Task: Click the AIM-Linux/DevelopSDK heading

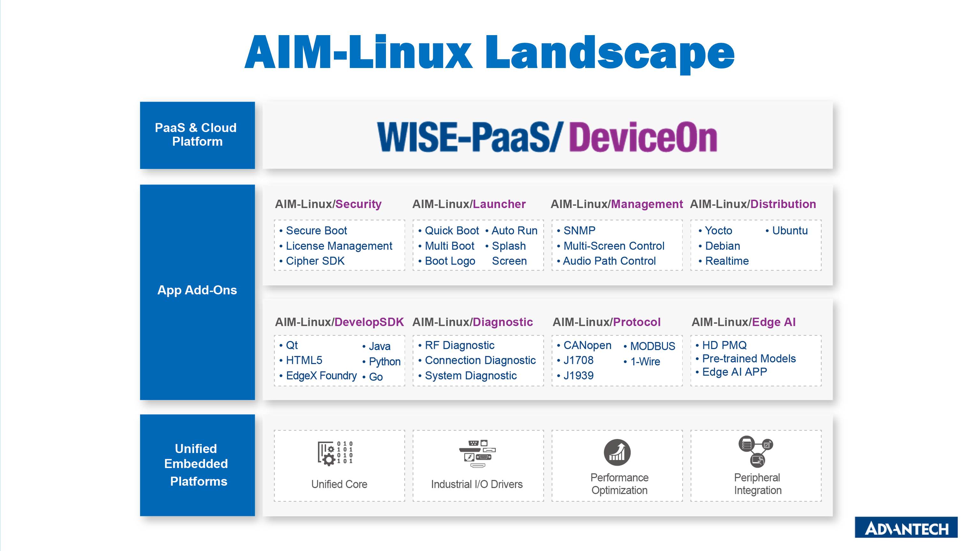Action: (x=339, y=322)
